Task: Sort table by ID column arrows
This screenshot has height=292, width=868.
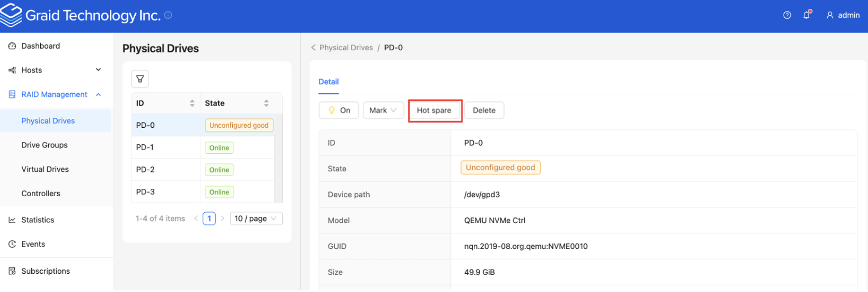Action: coord(192,103)
